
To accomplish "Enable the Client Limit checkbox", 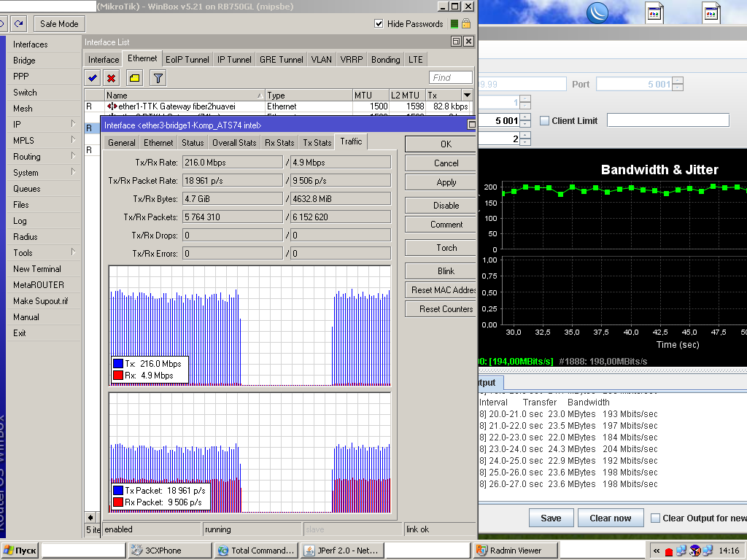I will [x=544, y=120].
